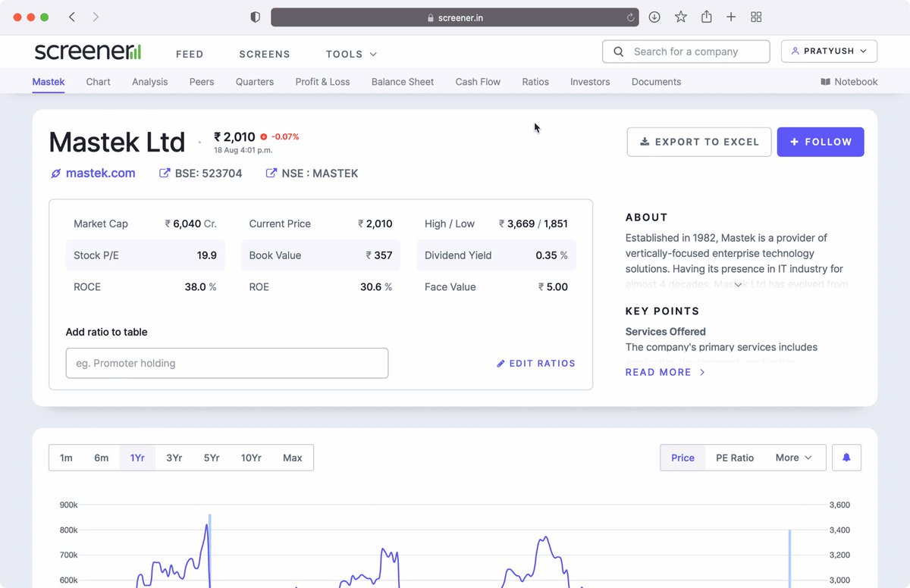Click the Follow button
This screenshot has width=910, height=588.
click(821, 142)
